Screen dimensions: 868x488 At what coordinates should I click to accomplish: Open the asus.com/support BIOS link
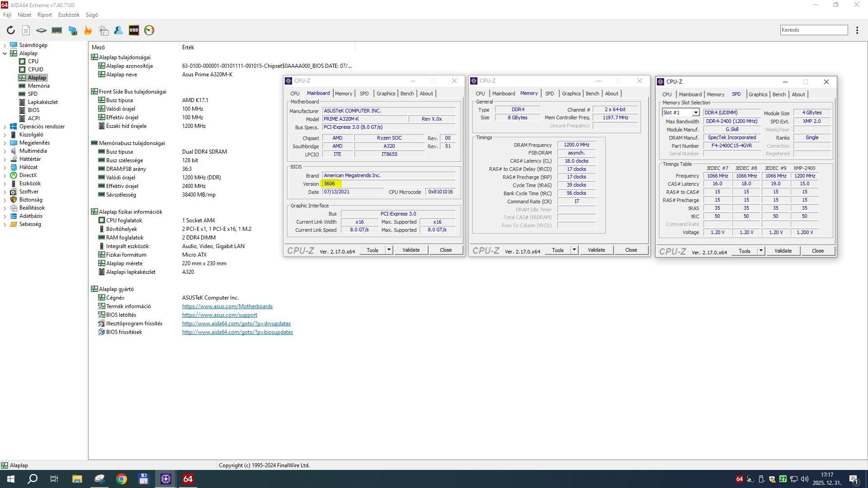pyautogui.click(x=220, y=315)
